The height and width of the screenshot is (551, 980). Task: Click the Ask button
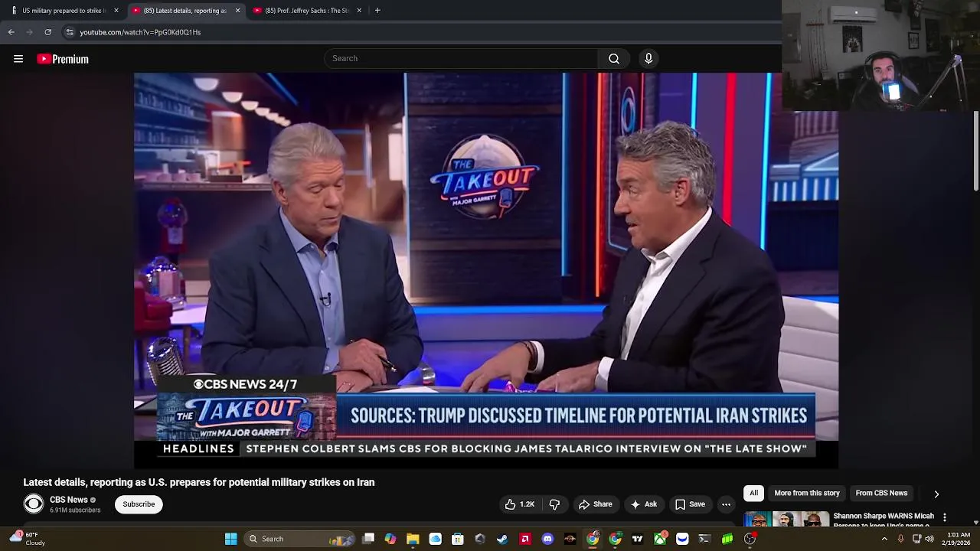643,504
